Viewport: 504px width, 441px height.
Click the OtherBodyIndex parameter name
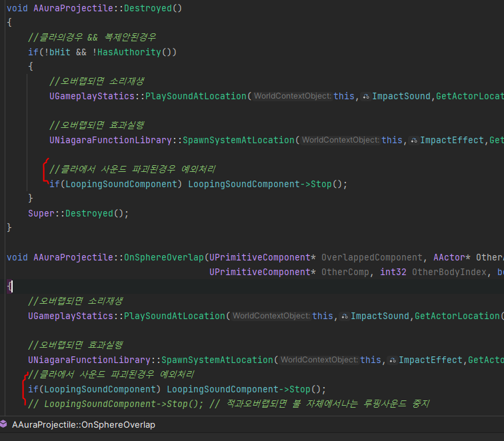tap(449, 272)
